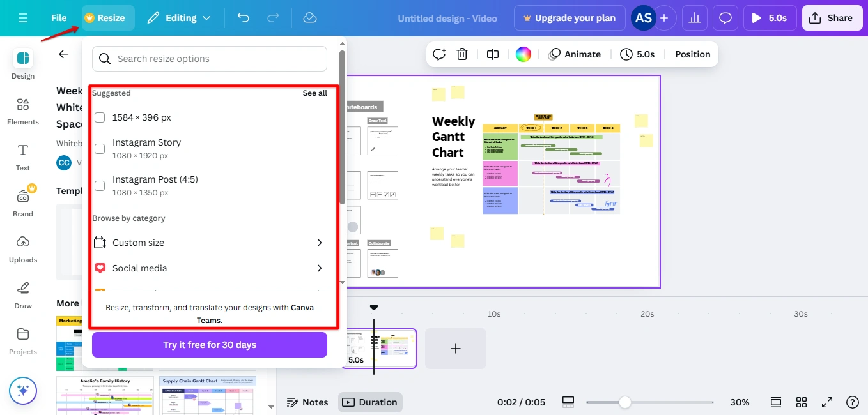Expand the Custom size category
The width and height of the screenshot is (868, 415).
click(209, 243)
